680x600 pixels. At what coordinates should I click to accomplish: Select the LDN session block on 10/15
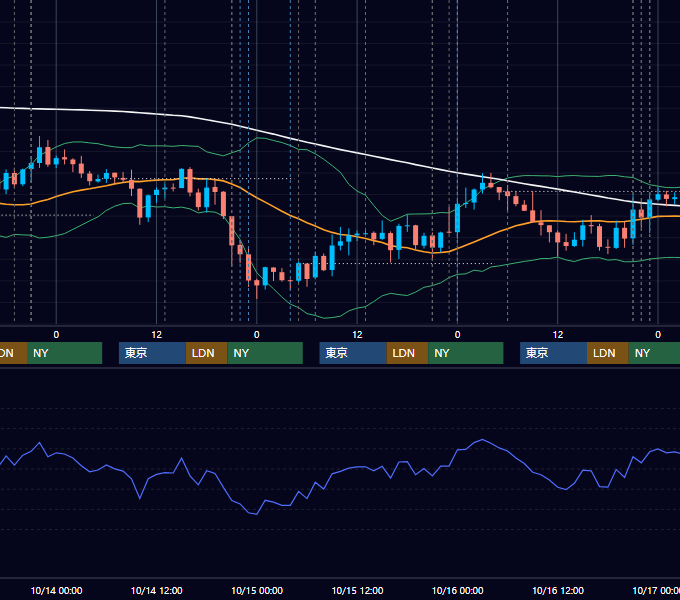[x=407, y=353]
